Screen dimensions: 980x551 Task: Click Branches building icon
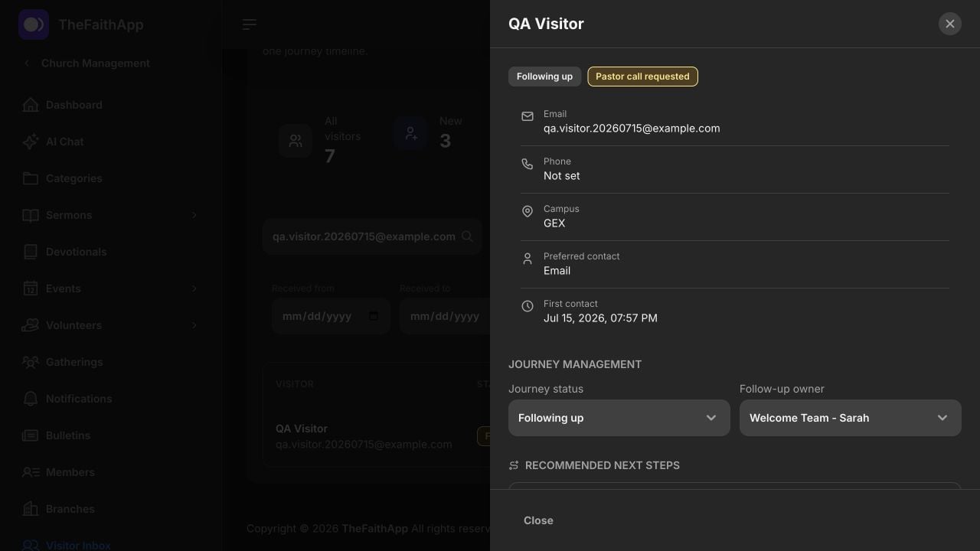click(31, 509)
